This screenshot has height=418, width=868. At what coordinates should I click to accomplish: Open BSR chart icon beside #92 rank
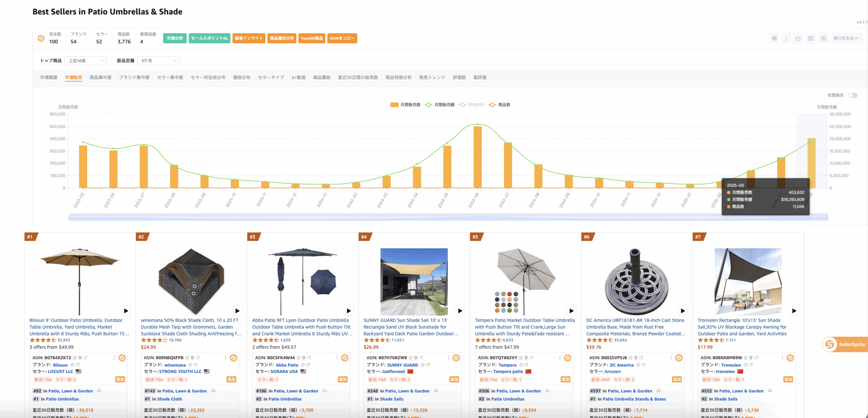99,391
